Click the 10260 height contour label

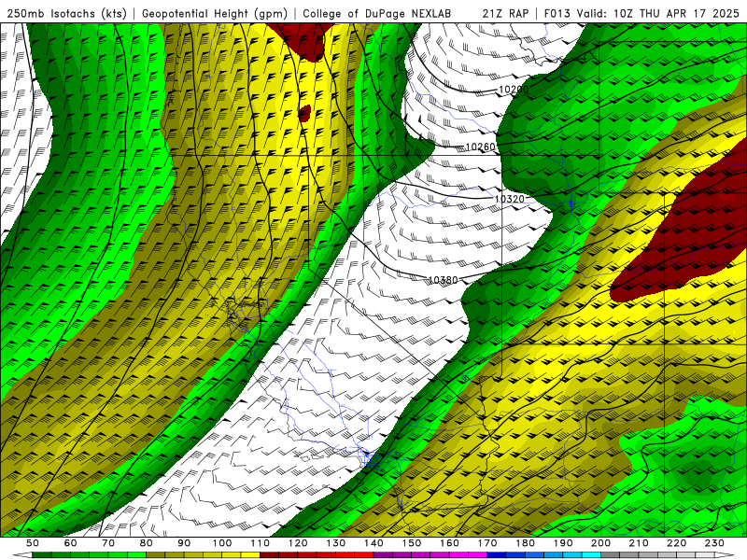coord(480,147)
